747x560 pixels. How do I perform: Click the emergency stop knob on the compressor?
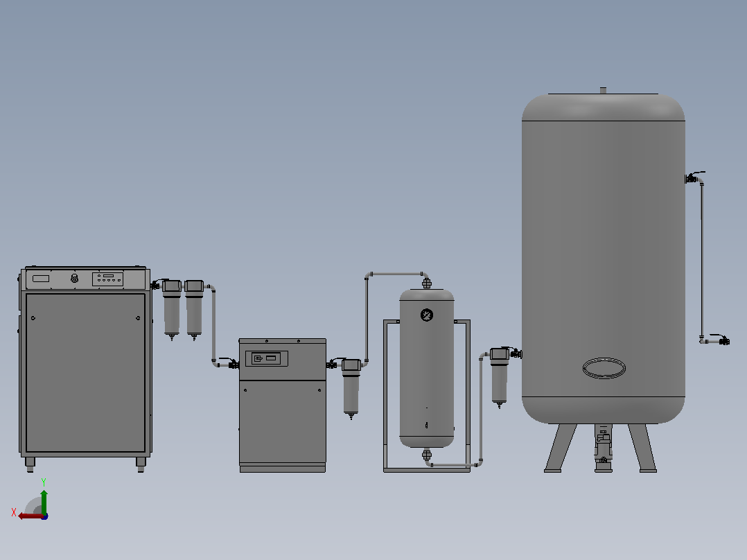74,278
